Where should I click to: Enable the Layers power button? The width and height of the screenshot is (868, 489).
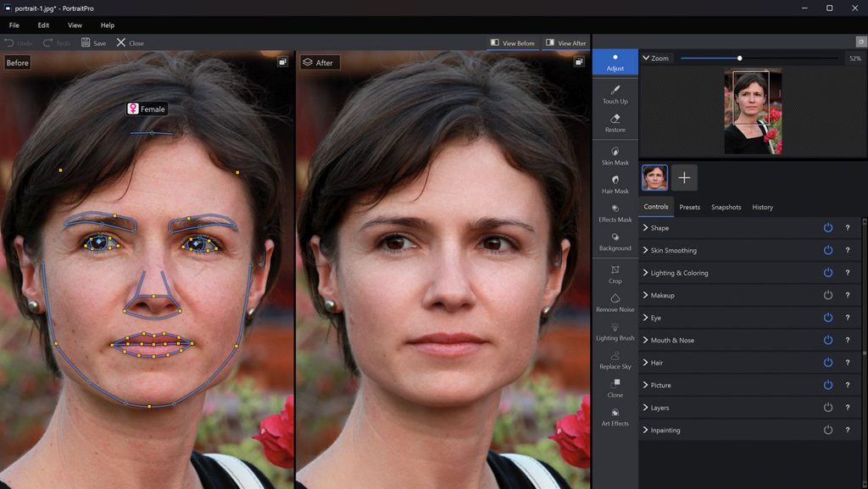(828, 408)
